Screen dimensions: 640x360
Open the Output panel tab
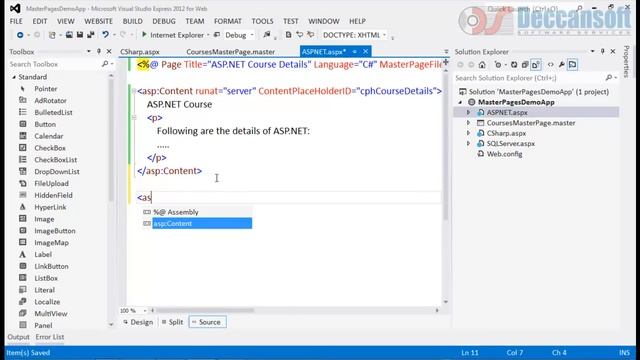(18, 337)
